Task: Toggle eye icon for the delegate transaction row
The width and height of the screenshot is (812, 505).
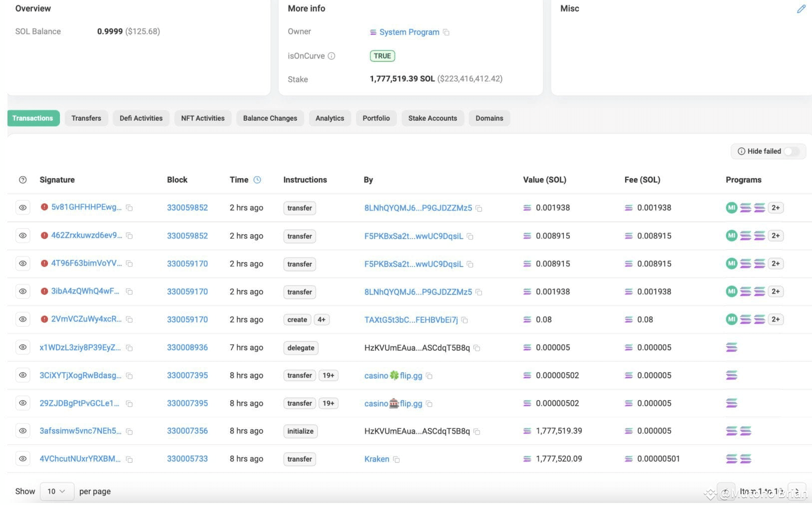Action: click(x=22, y=347)
